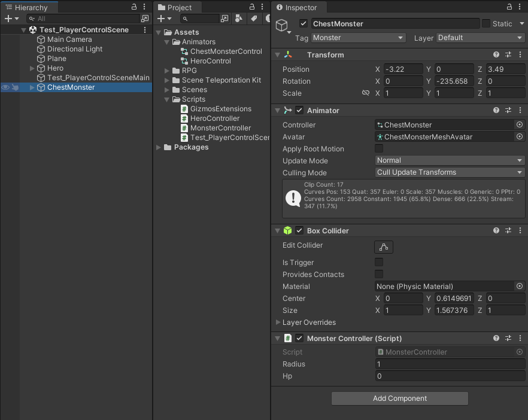Viewport: 528px width, 420px height.
Task: Expand the Scenes folder
Action: (x=166, y=90)
